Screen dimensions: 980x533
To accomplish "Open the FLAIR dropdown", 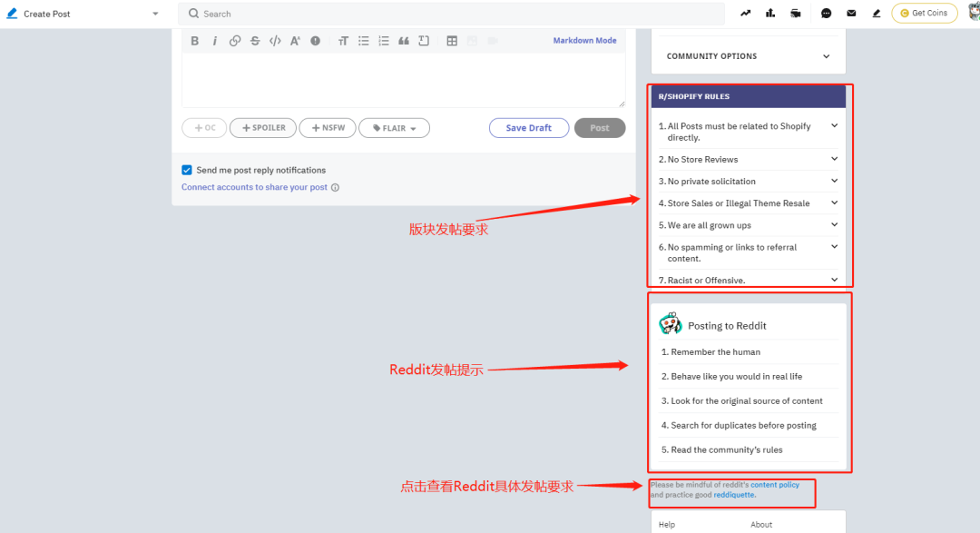I will [394, 128].
